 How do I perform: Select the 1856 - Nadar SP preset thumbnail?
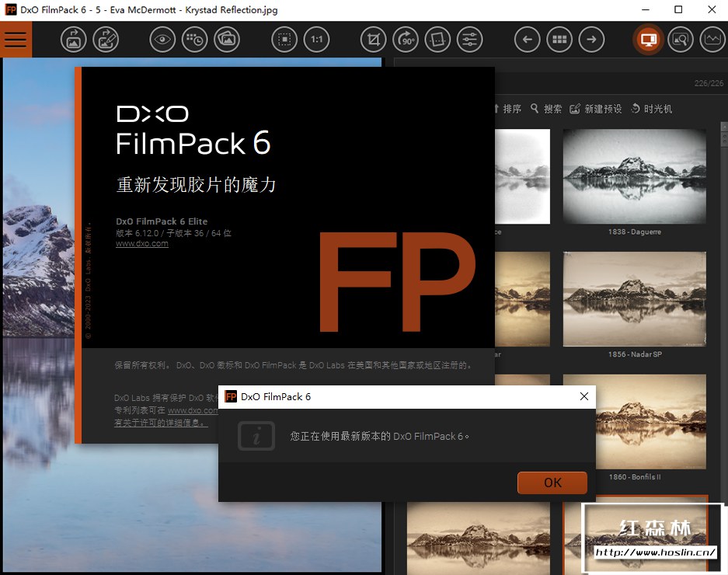click(x=635, y=299)
